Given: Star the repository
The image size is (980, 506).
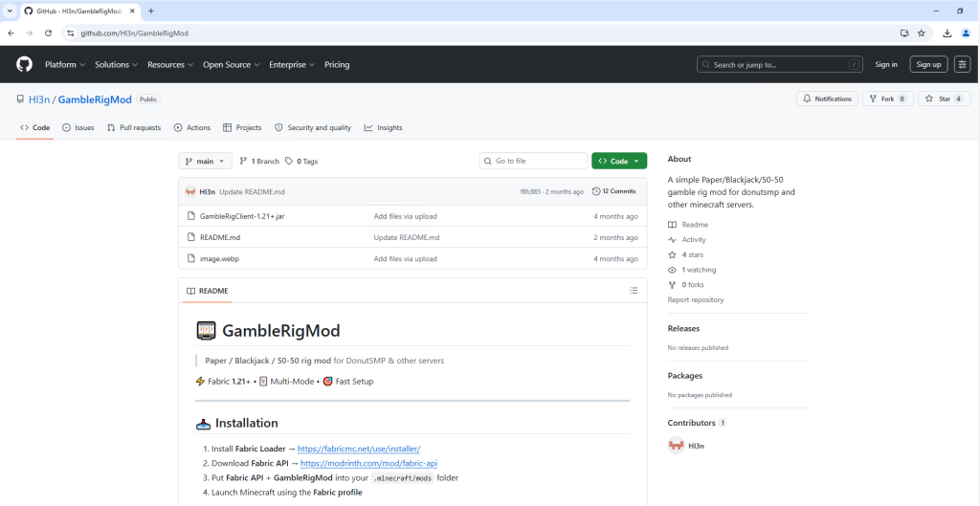Looking at the screenshot, I should click(x=944, y=99).
